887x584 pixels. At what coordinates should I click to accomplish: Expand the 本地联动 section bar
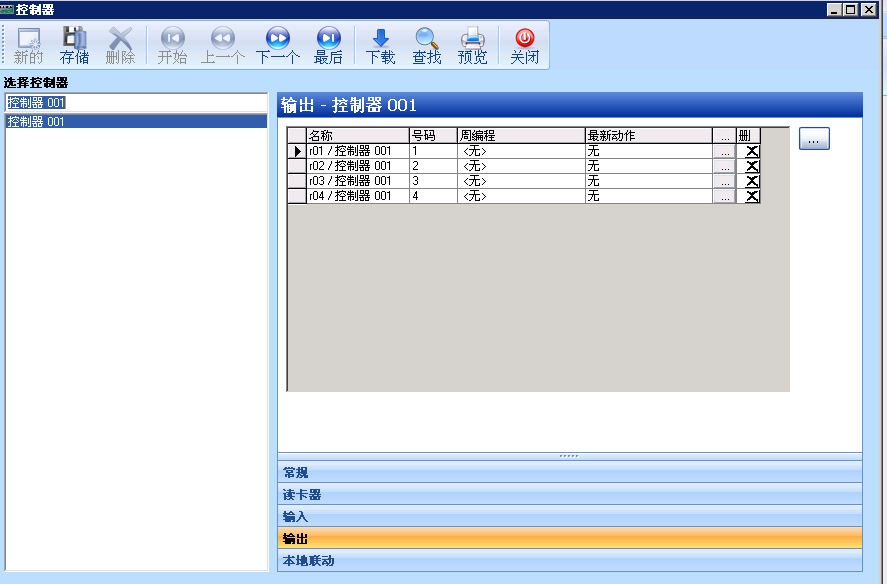point(570,560)
